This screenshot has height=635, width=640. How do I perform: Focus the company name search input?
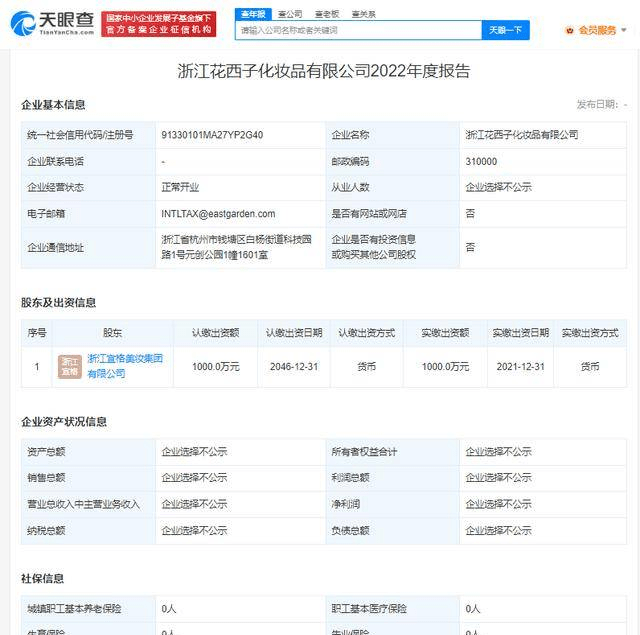point(358,31)
